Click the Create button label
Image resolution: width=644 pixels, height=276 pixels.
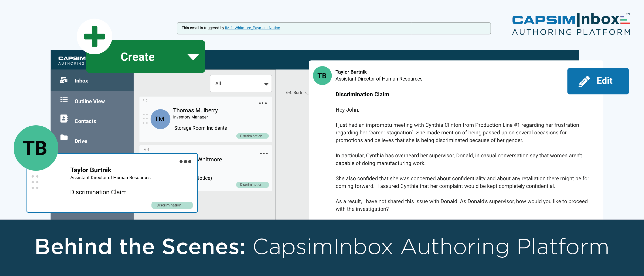tap(138, 57)
